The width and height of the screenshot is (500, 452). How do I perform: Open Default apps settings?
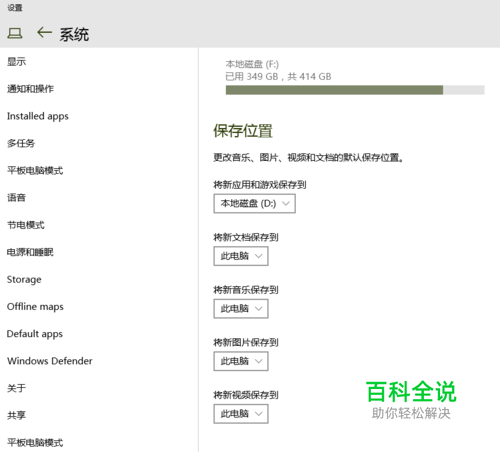[35, 334]
